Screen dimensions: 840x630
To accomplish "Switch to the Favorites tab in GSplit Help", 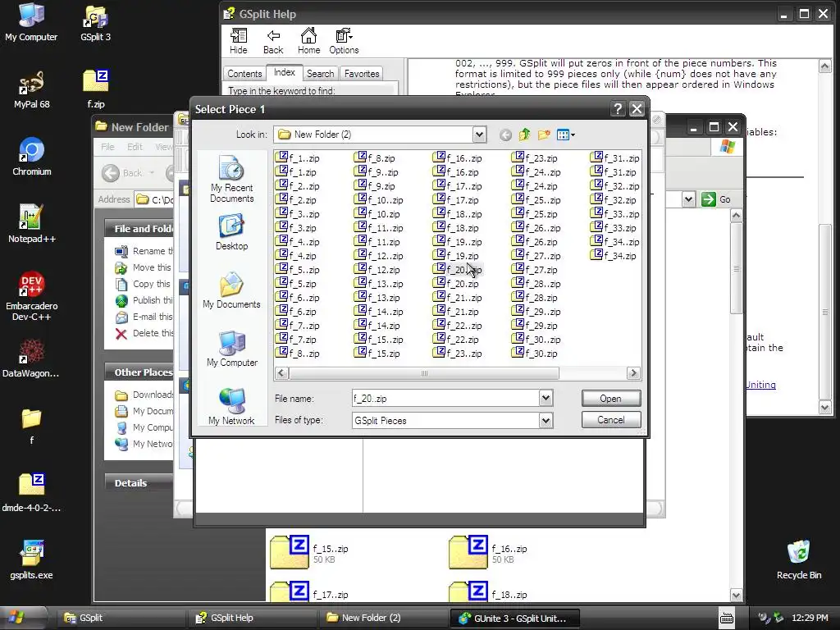I will tap(362, 74).
